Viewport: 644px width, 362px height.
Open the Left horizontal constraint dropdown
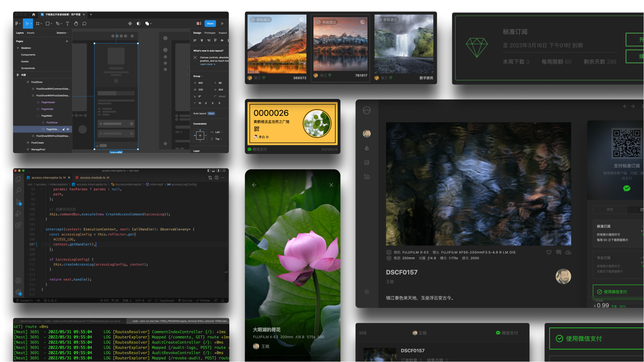[218, 132]
